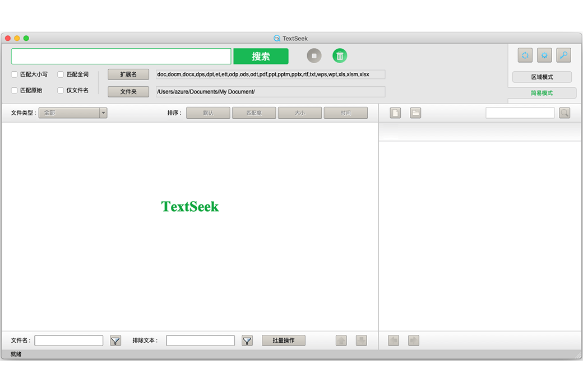Focus the preview pane search field

pos(520,113)
